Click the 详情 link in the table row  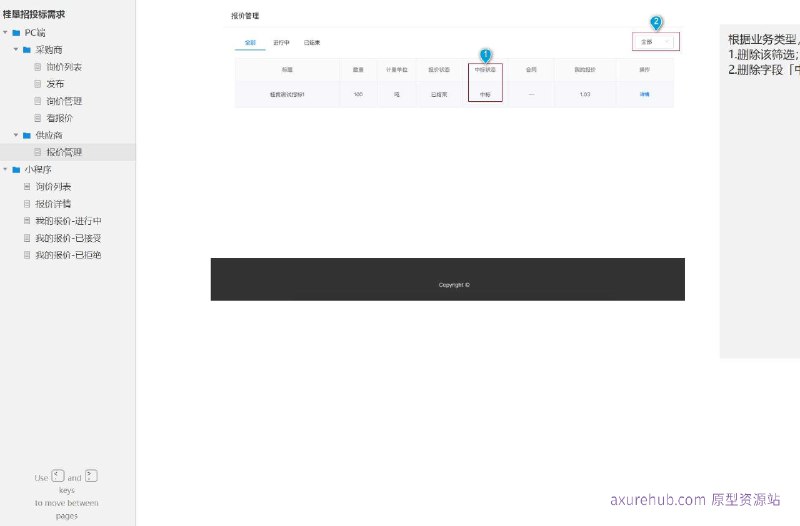click(644, 94)
